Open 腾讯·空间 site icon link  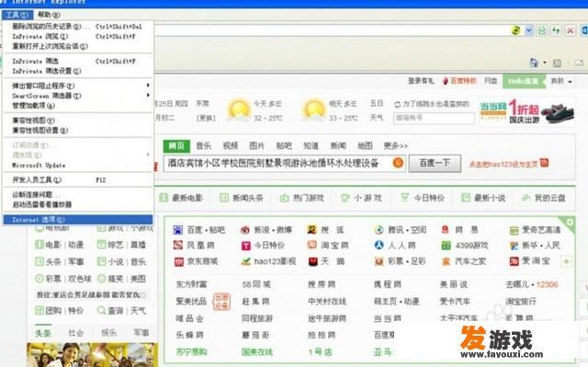tap(379, 230)
